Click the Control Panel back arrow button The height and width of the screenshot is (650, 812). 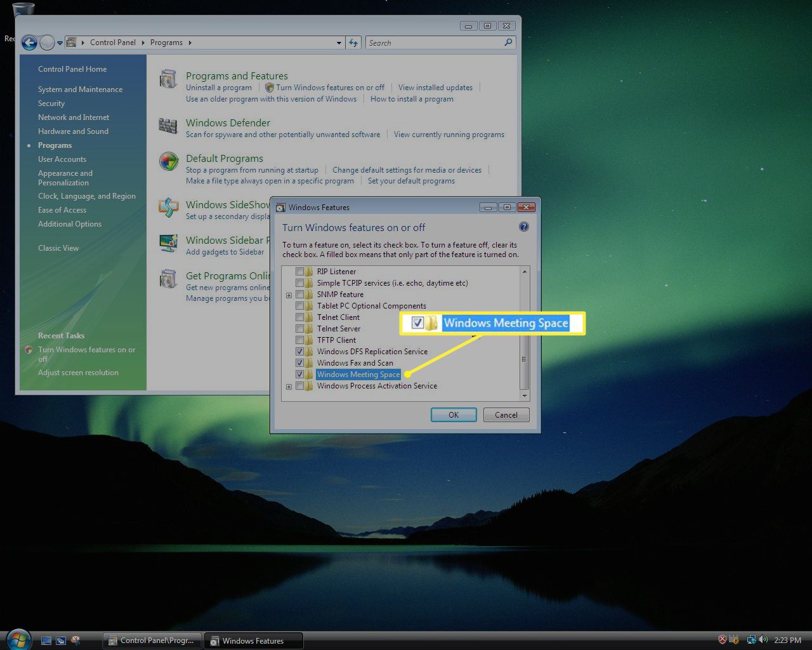pos(29,43)
